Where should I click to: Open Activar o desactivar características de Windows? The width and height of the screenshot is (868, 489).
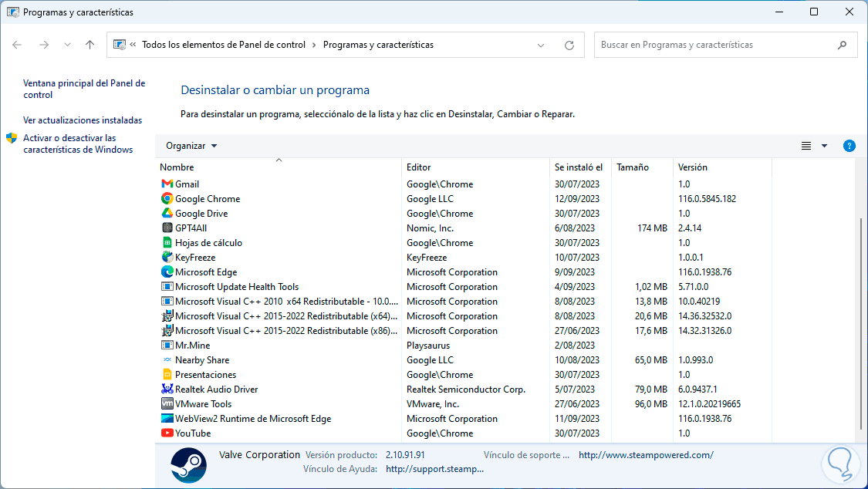[x=78, y=143]
